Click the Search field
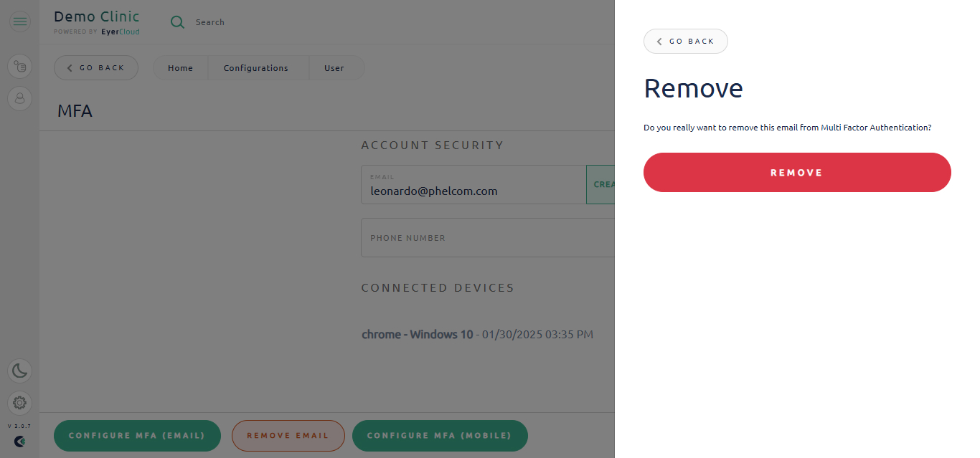Image resolution: width=980 pixels, height=458 pixels. 210,22
